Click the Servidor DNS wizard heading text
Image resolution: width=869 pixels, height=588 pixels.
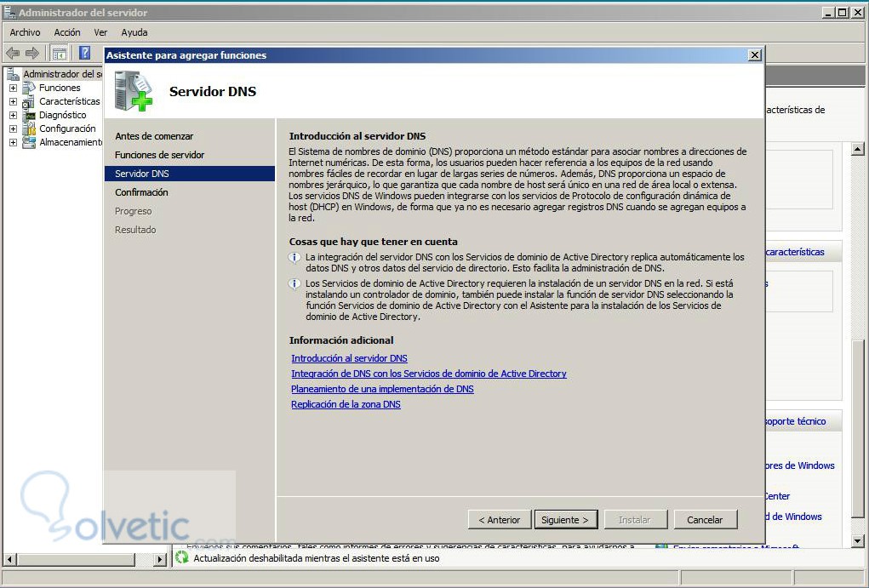pos(213,91)
